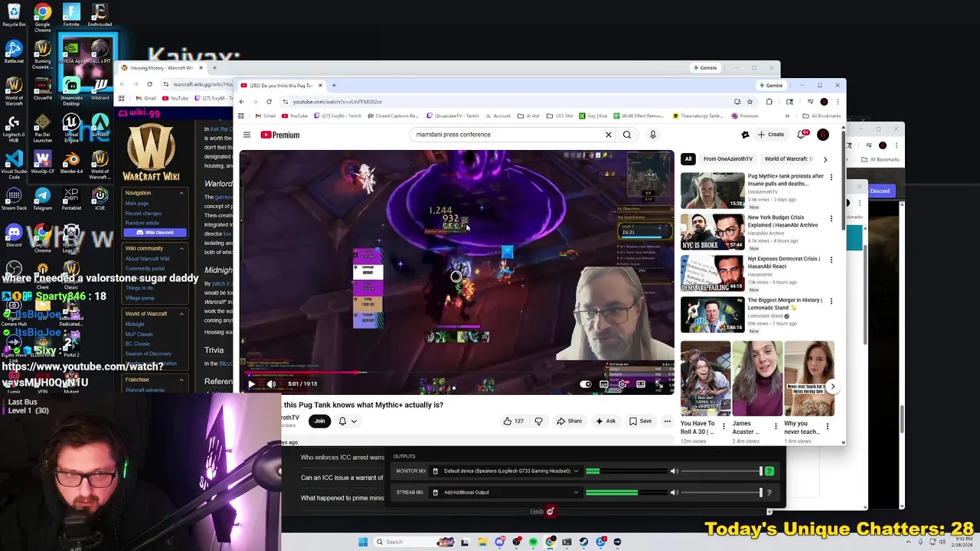This screenshot has height=551, width=980.
Task: Open Chrome extensions puzzle icon
Action: click(769, 102)
